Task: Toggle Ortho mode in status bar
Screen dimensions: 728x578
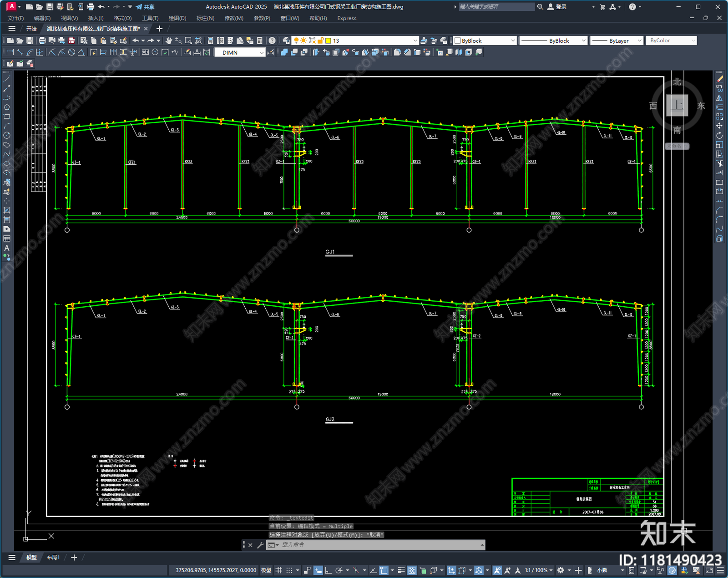Action: [x=328, y=570]
